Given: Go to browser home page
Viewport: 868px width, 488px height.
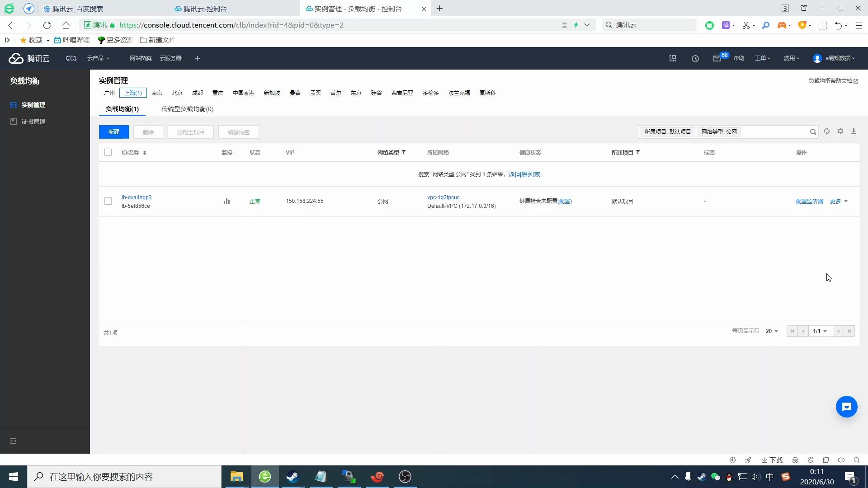Looking at the screenshot, I should [x=66, y=25].
